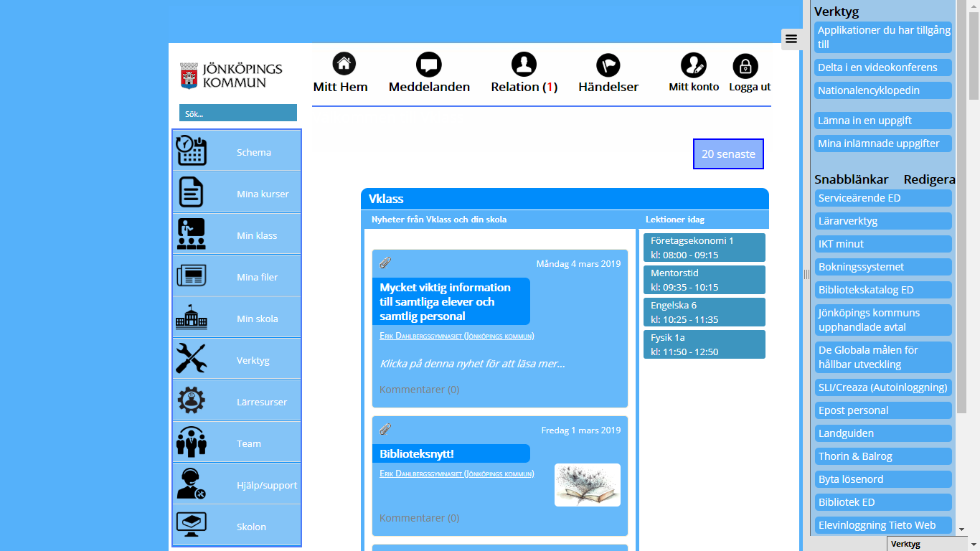
Task: Open SLI/Creaza (Autoinloggning) quick link
Action: [x=883, y=387]
